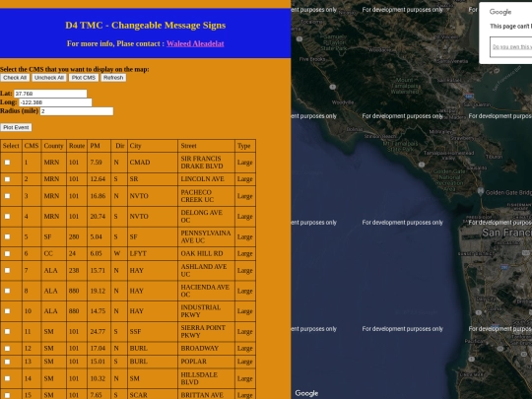Click the PM column header
The height and width of the screenshot is (399, 532).
click(99, 146)
